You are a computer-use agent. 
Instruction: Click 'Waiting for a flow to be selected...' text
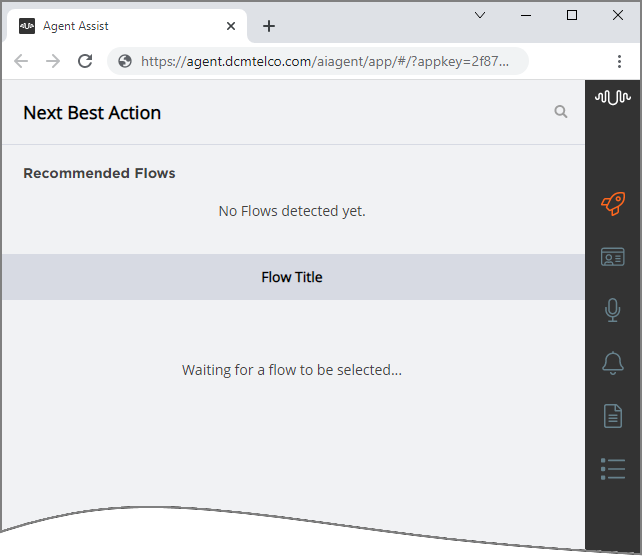[292, 370]
